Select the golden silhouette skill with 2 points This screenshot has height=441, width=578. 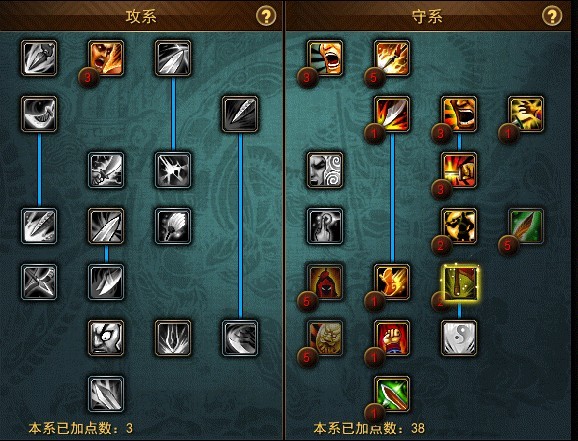pyautogui.click(x=459, y=226)
